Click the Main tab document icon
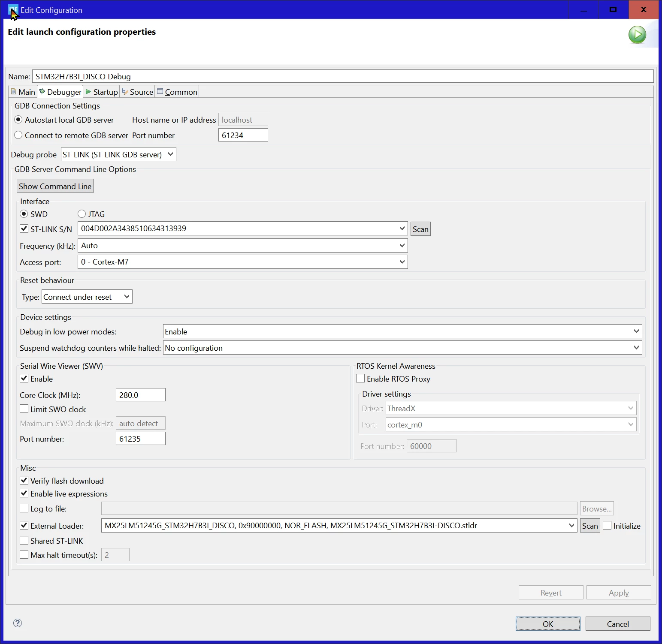The width and height of the screenshot is (662, 644). 14,92
